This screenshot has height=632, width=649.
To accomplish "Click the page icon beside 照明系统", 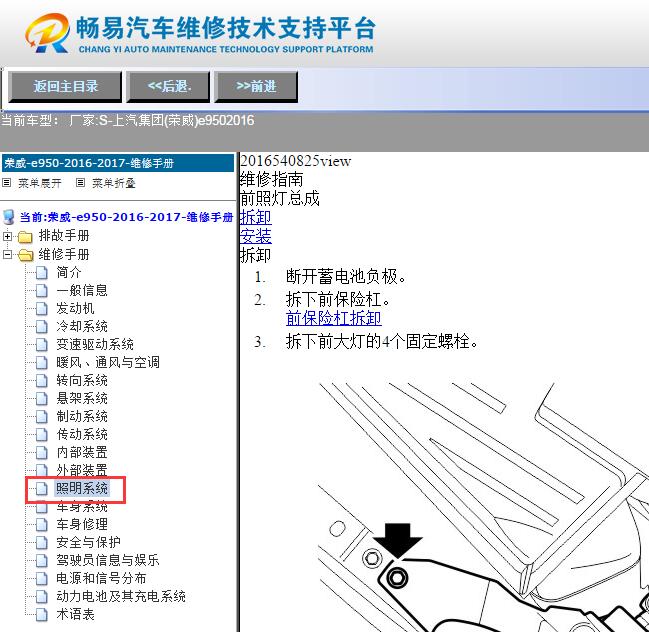I will coord(41,489).
